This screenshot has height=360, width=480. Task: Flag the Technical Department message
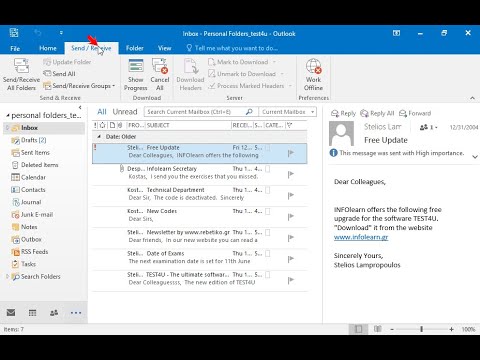click(x=290, y=195)
